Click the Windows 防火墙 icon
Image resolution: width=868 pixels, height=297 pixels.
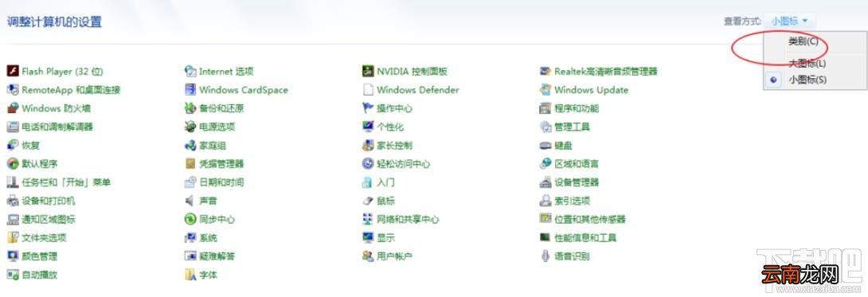click(13, 107)
